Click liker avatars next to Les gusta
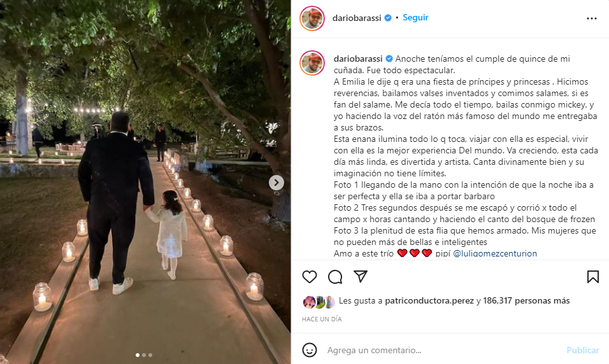609x364 pixels. click(319, 302)
